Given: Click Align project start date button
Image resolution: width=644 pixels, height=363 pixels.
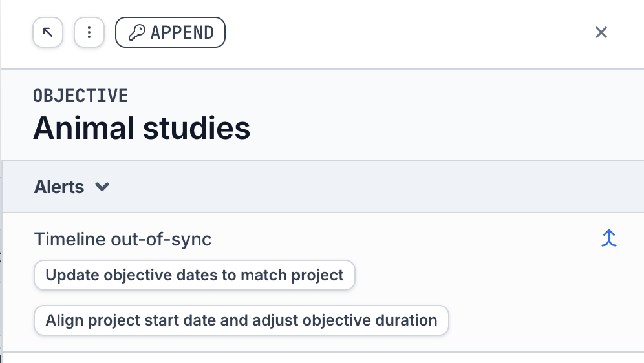Looking at the screenshot, I should [x=241, y=320].
